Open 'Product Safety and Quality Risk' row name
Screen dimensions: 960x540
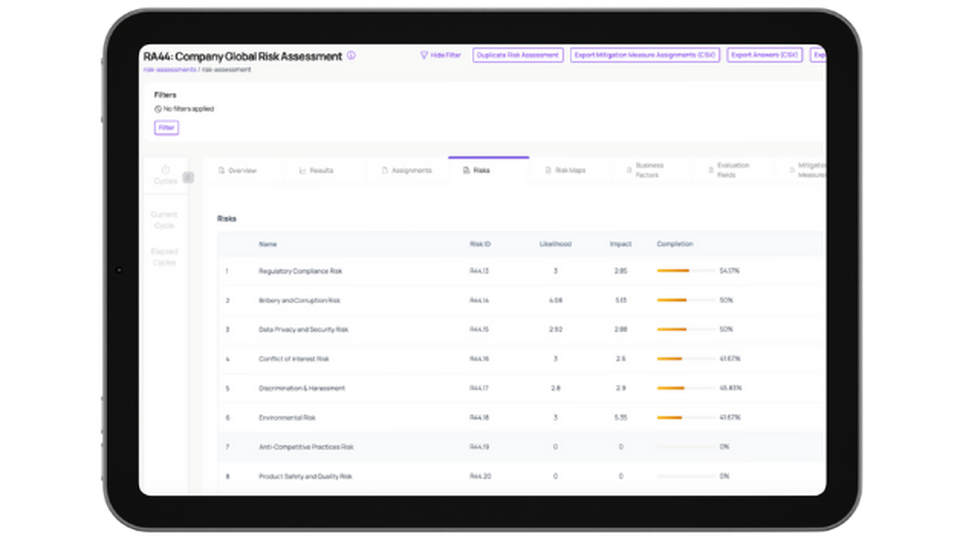point(306,477)
